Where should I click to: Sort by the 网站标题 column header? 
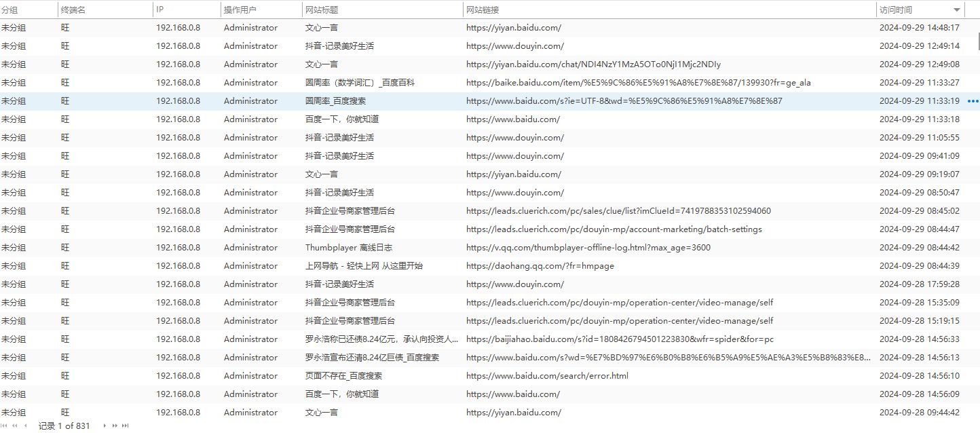(x=322, y=10)
